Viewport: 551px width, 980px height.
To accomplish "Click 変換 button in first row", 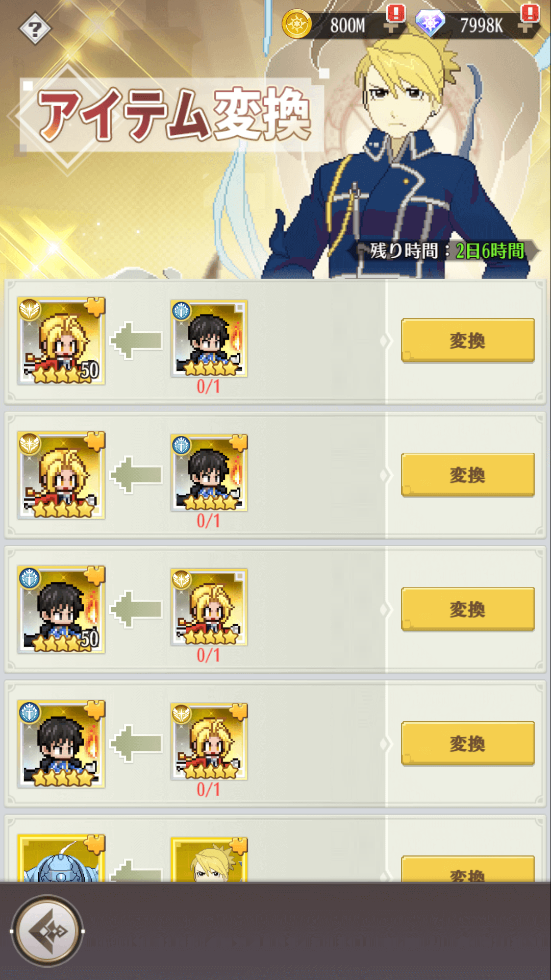I will 468,340.
